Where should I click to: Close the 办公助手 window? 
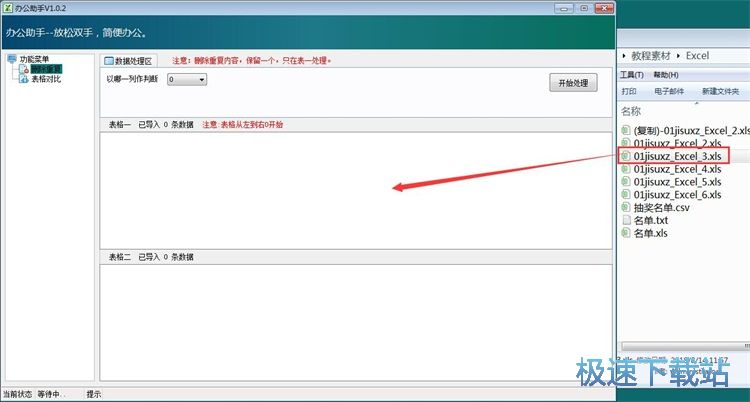pos(604,8)
